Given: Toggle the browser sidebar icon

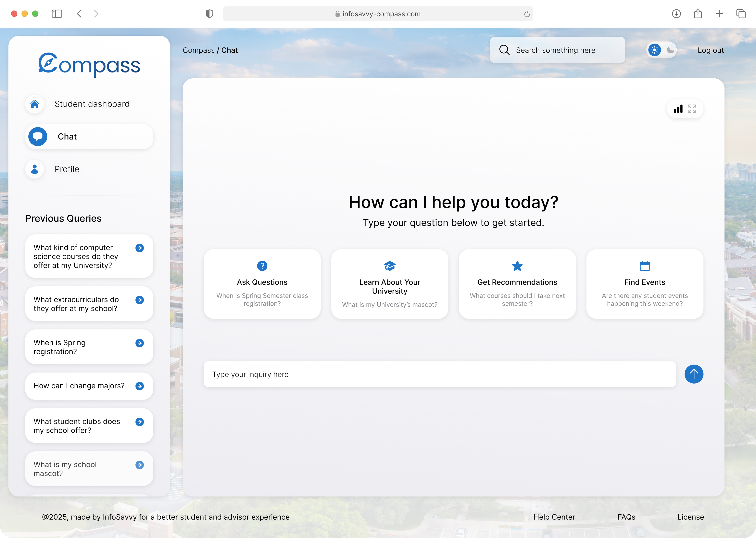Looking at the screenshot, I should [x=57, y=14].
